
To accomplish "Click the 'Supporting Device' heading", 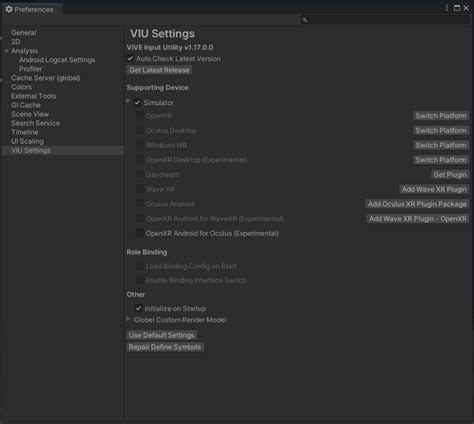I will (x=157, y=87).
